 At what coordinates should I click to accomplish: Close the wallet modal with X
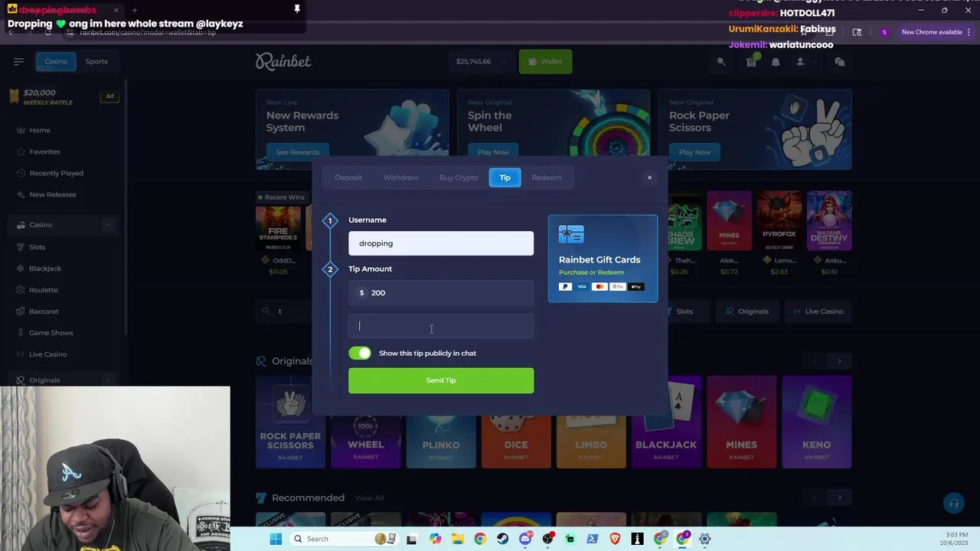tap(649, 178)
